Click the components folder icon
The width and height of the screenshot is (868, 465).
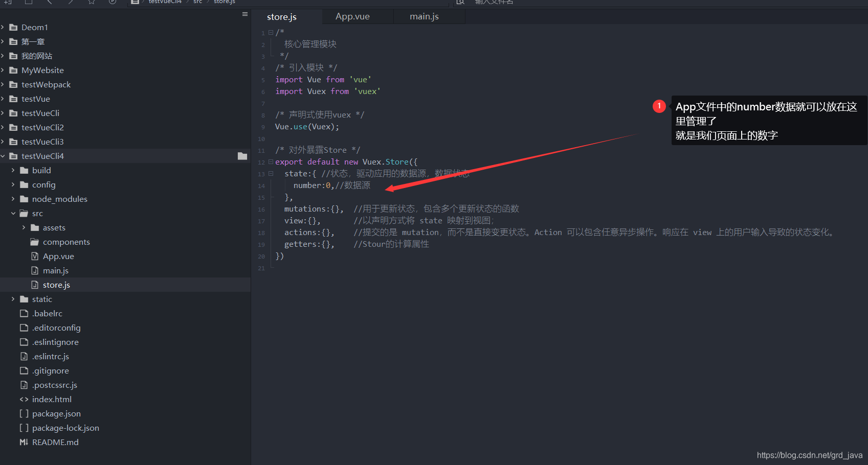[35, 242]
